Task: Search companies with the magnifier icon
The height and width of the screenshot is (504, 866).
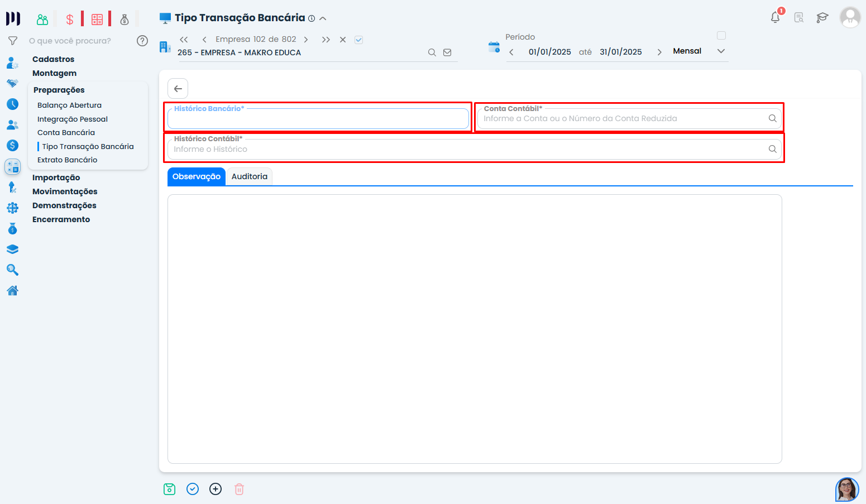Action: 432,52
